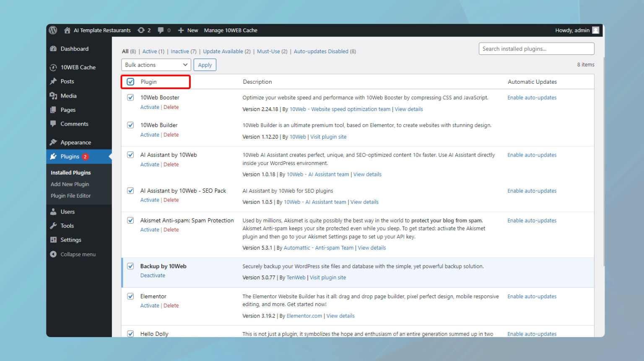Open Manage 10WEB Cache in the admin bar
Image resolution: width=644 pixels, height=361 pixels.
(x=231, y=30)
